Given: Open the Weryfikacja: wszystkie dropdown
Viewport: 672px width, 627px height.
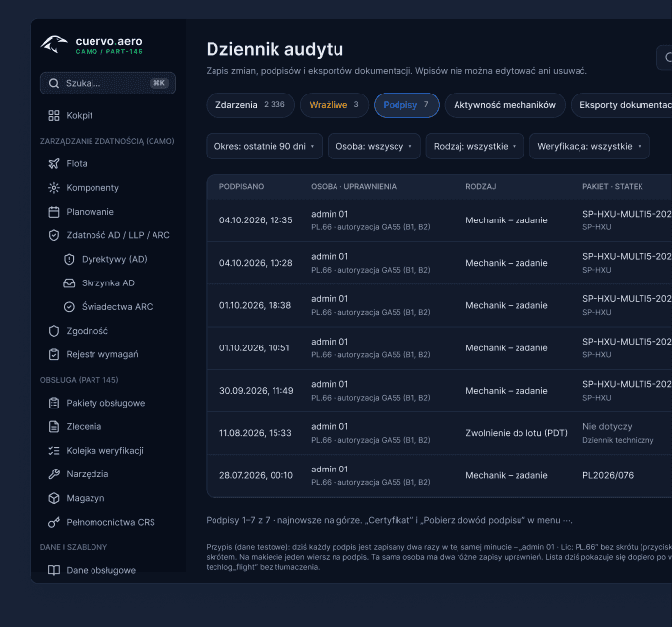Looking at the screenshot, I should tap(589, 147).
